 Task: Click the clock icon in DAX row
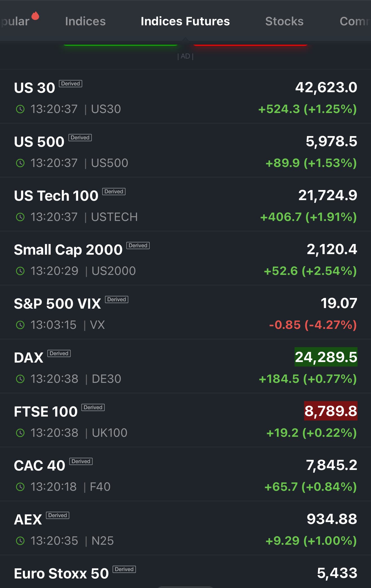tap(20, 379)
